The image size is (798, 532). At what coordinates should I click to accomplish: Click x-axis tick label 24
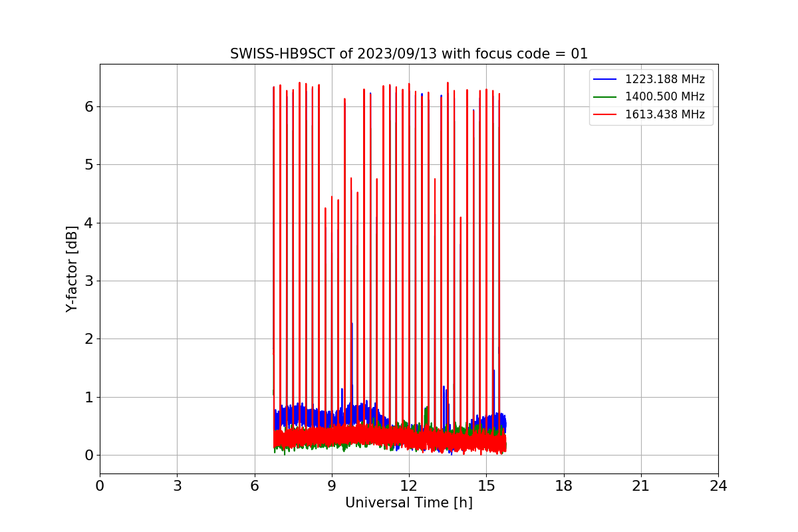pyautogui.click(x=718, y=486)
